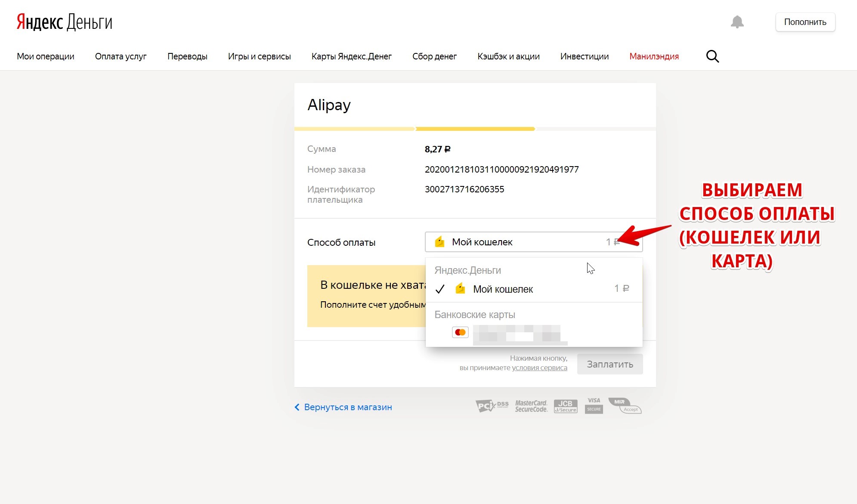
Task: Click the Alipay heading
Action: point(329,105)
